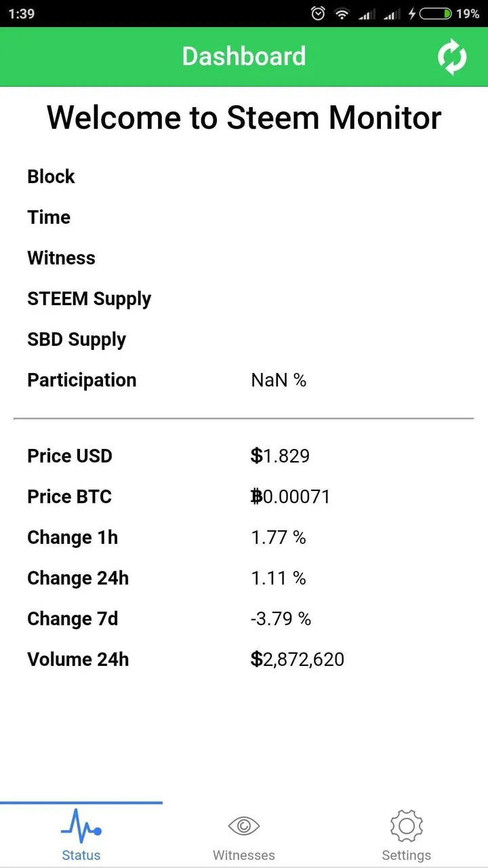488x868 pixels.
Task: Tap the refresh icon in header
Action: (452, 57)
